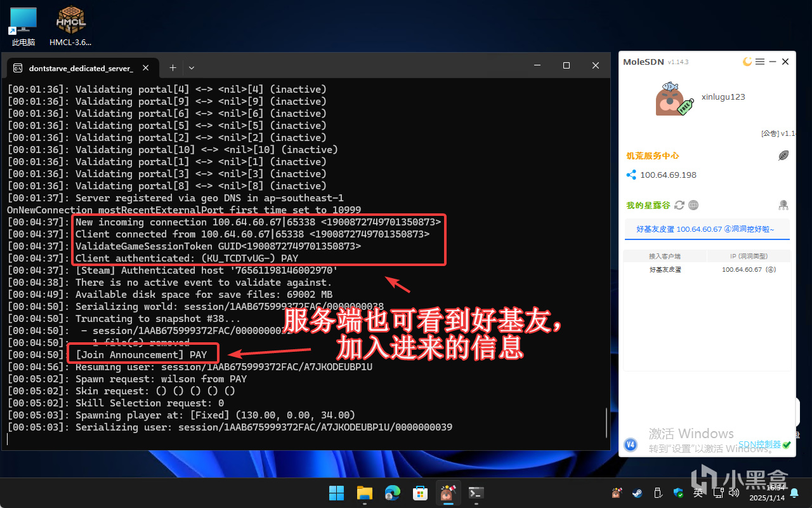Click the 接入客户端 column header
Viewport: 812px width, 508px height.
pos(665,257)
